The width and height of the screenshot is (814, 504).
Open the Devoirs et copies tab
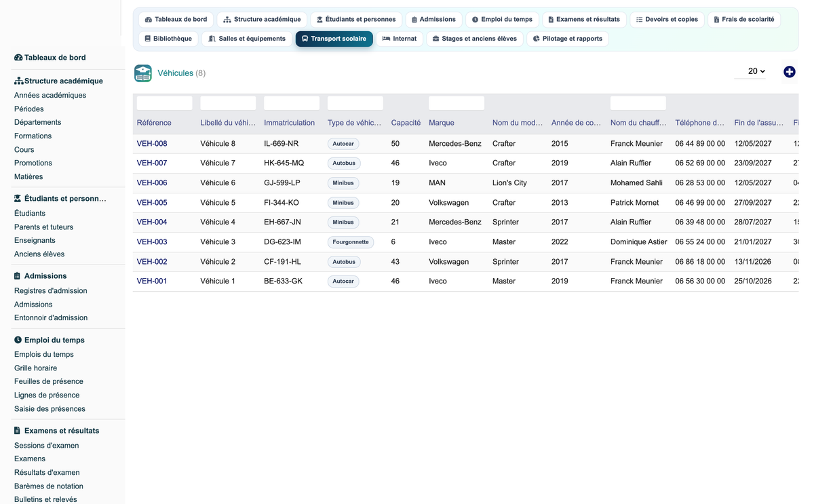click(x=667, y=20)
